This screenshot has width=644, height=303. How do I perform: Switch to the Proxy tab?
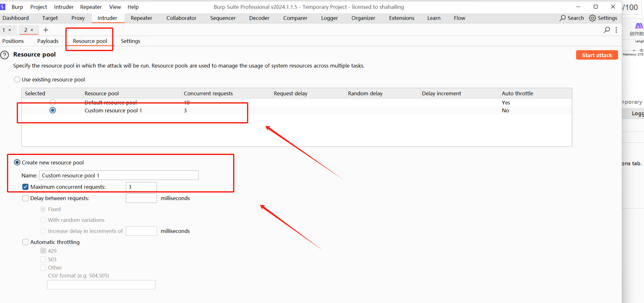pyautogui.click(x=78, y=18)
